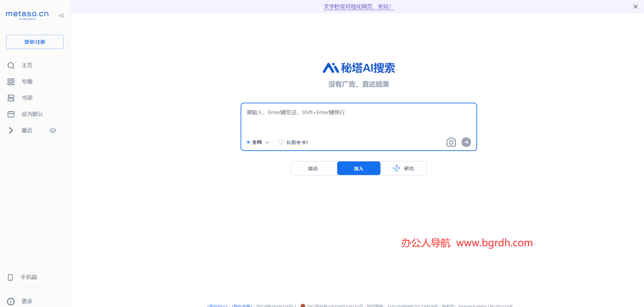
Task: Collapse the sidebar with the double-chevron
Action: pyautogui.click(x=61, y=15)
